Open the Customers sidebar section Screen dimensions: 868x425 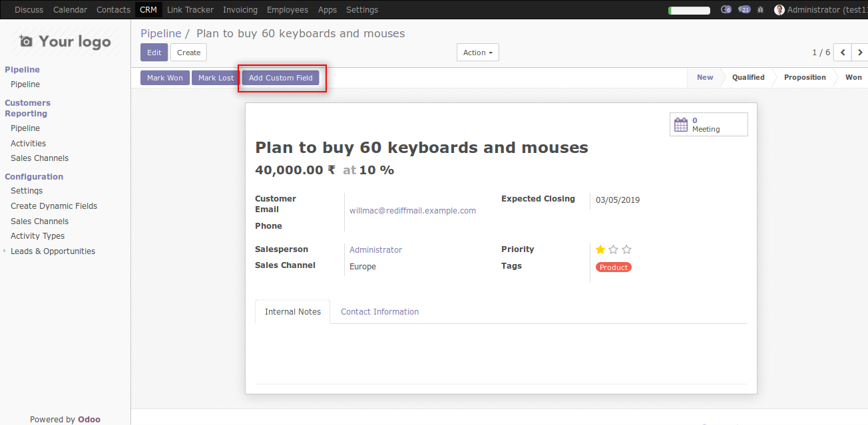(x=27, y=103)
